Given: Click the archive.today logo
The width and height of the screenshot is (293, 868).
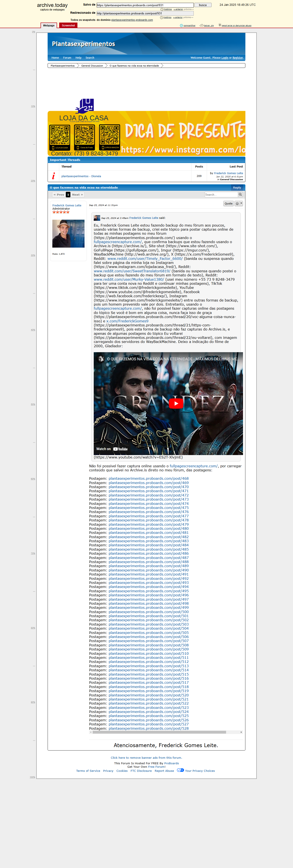Looking at the screenshot, I should [52, 5].
